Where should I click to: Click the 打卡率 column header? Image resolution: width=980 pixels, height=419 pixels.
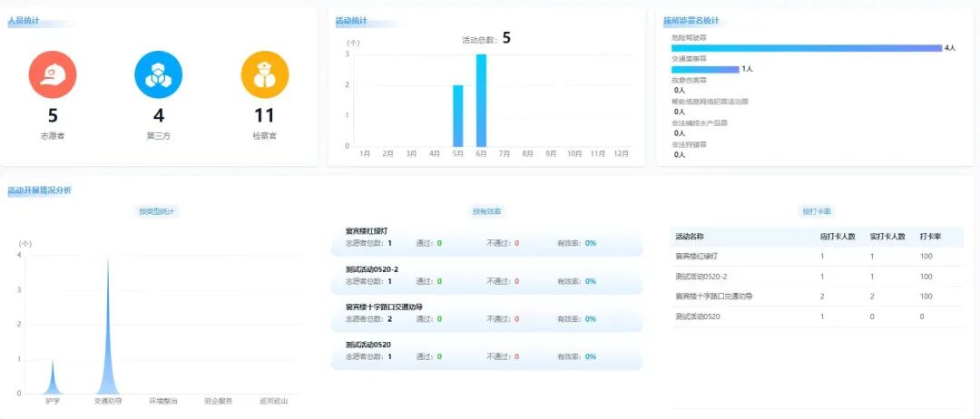929,238
